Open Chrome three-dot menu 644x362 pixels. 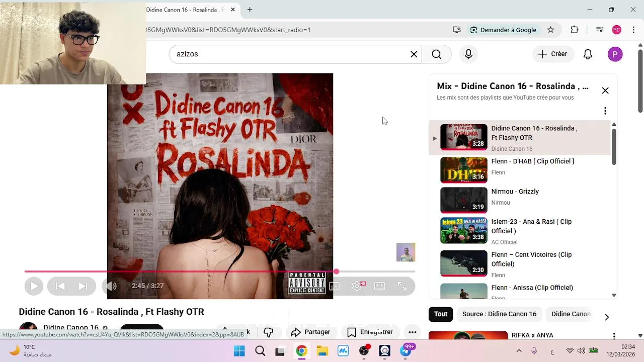tap(633, 30)
